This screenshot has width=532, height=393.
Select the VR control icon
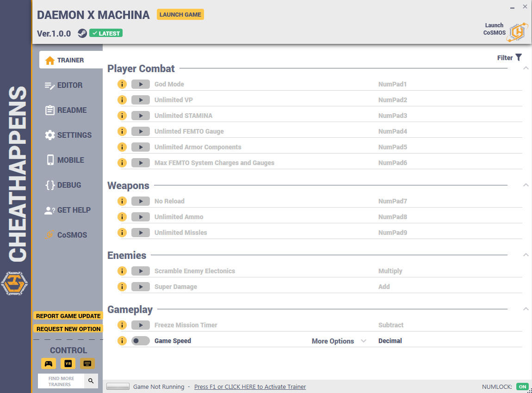68,363
